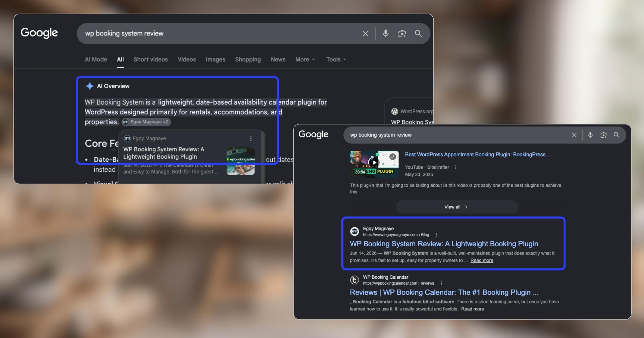Expand the More dropdown
644x338 pixels.
tap(305, 59)
